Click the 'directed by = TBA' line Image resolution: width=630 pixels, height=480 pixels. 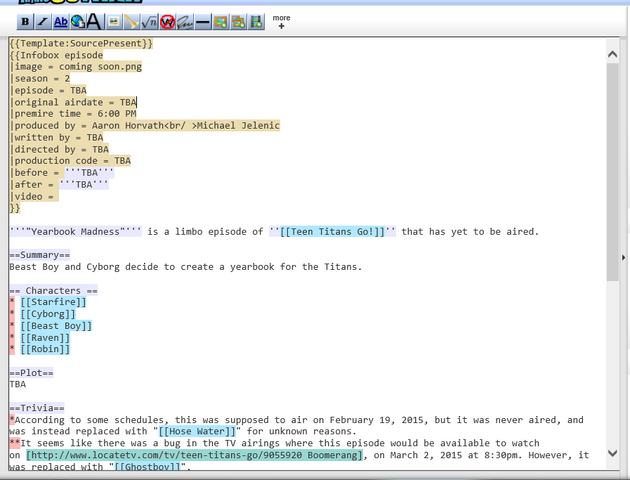click(59, 149)
